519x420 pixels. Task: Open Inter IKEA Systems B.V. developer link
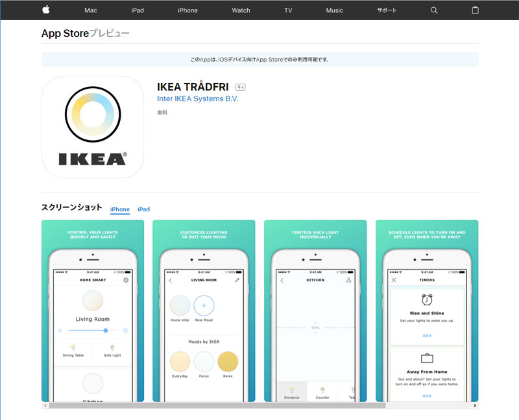pyautogui.click(x=198, y=99)
